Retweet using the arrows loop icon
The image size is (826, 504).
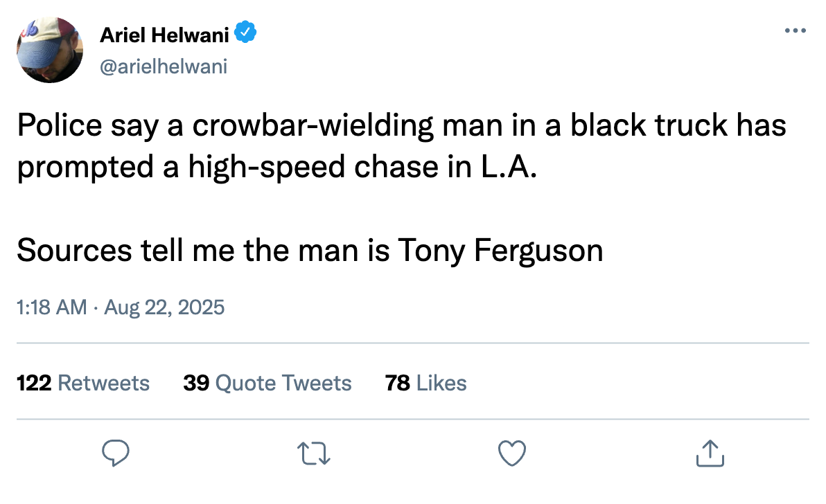point(314,453)
